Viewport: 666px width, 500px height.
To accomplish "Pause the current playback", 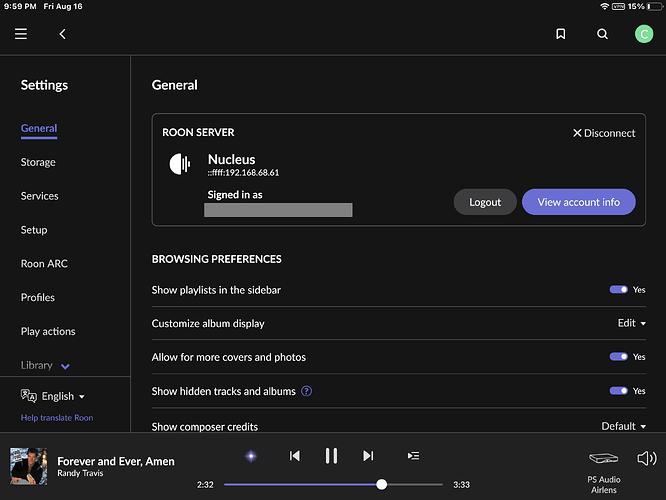I will point(331,456).
